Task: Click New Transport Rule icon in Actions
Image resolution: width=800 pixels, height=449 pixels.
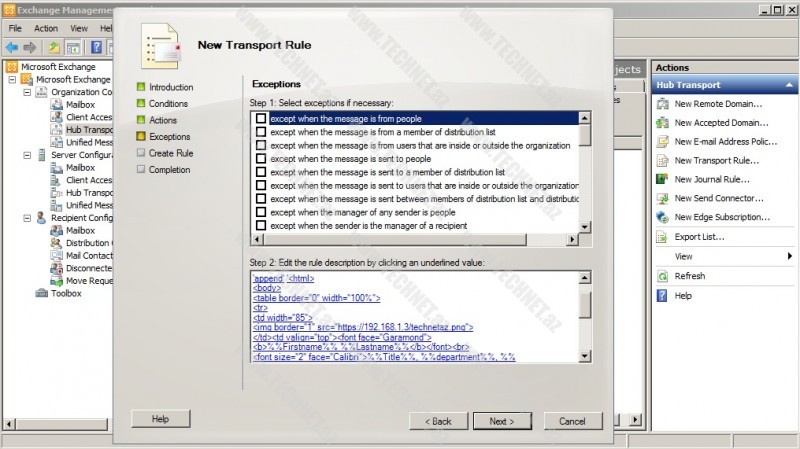Action: [663, 161]
